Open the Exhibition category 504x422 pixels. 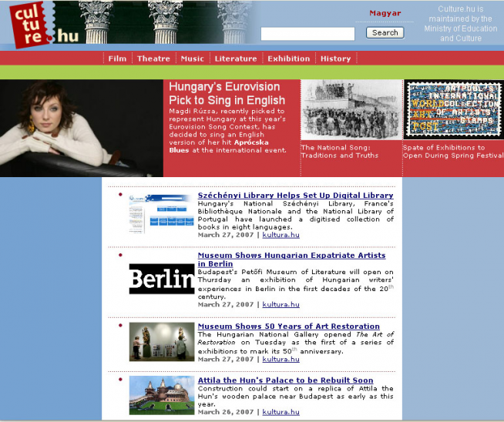(289, 59)
